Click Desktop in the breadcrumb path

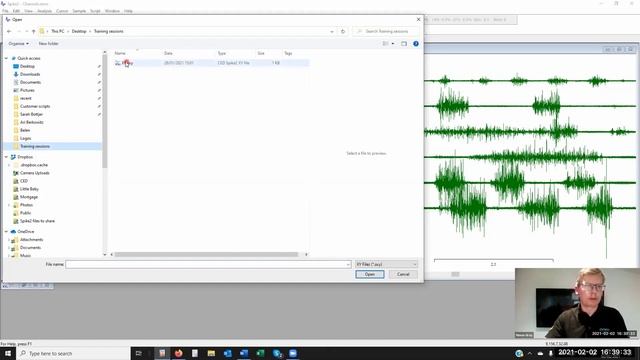(x=79, y=31)
